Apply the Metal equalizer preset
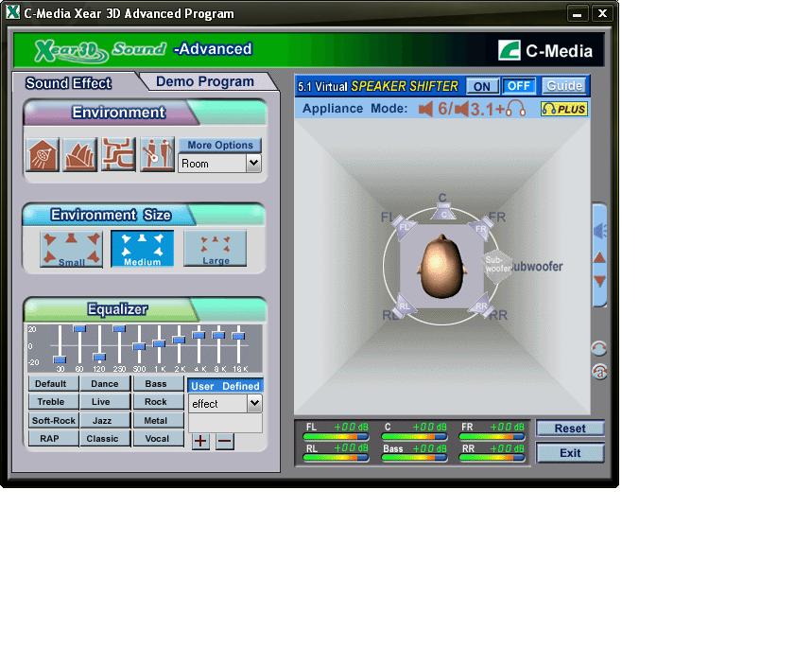The image size is (812, 647). coord(158,420)
